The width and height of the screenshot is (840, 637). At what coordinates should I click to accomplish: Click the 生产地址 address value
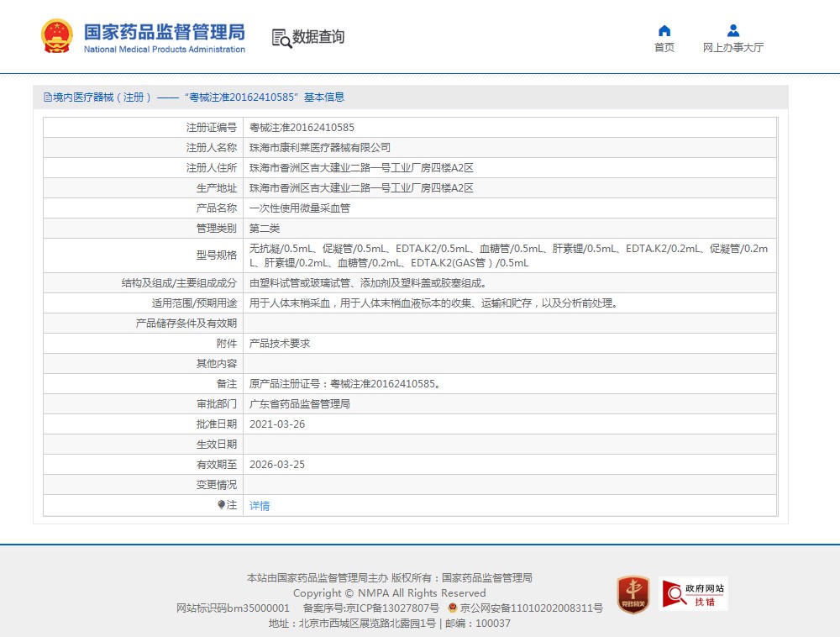(x=361, y=188)
